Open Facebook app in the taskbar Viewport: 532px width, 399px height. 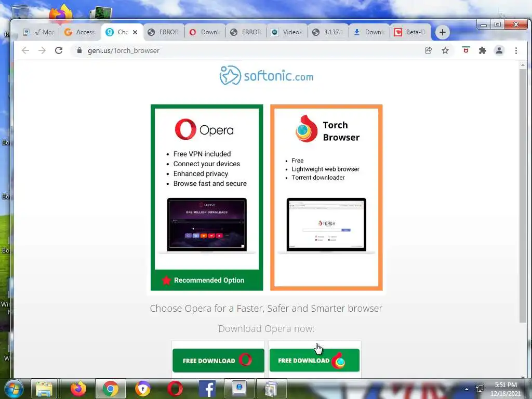point(207,389)
